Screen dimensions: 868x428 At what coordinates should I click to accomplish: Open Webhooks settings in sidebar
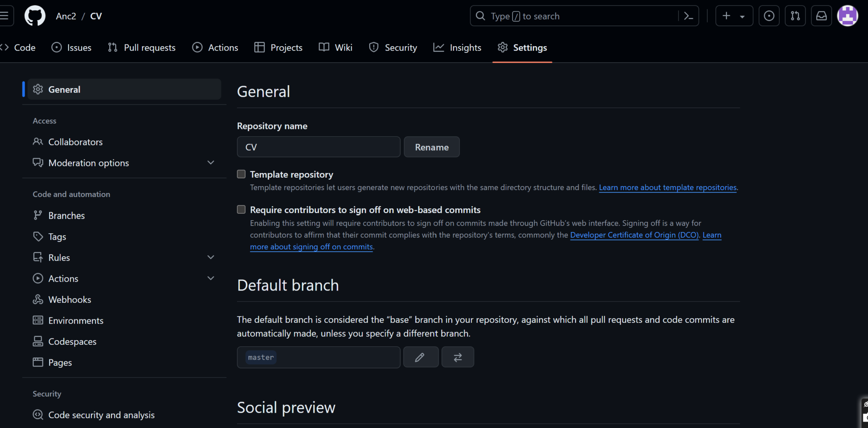[70, 299]
